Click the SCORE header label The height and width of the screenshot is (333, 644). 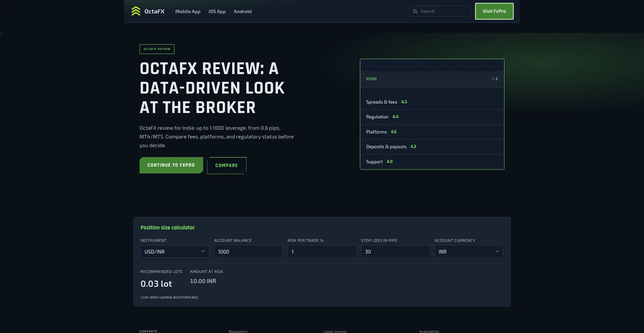pyautogui.click(x=372, y=79)
